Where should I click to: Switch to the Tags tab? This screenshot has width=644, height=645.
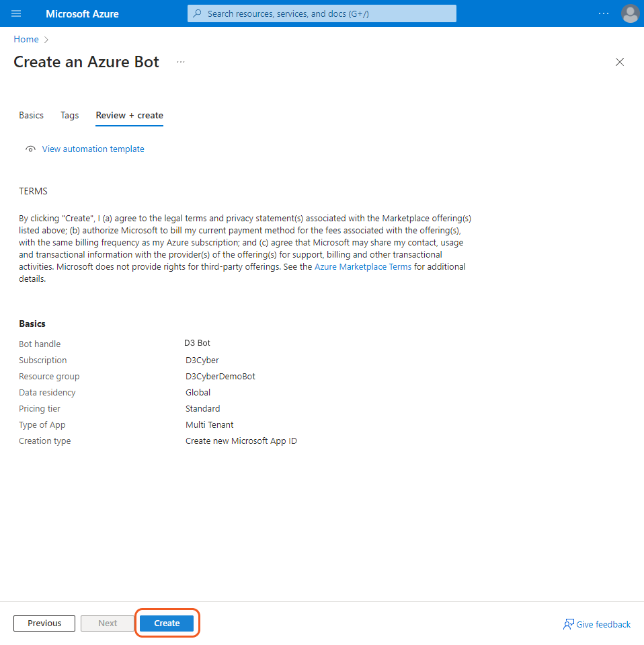tap(69, 115)
